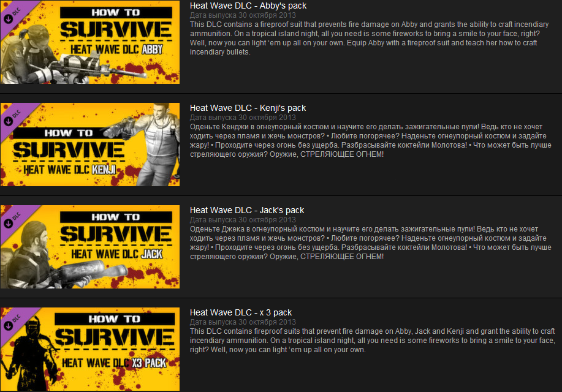Open the 'Heat Wave DLC - x 3 pack' title
The width and height of the screenshot is (562, 392).
click(x=241, y=313)
